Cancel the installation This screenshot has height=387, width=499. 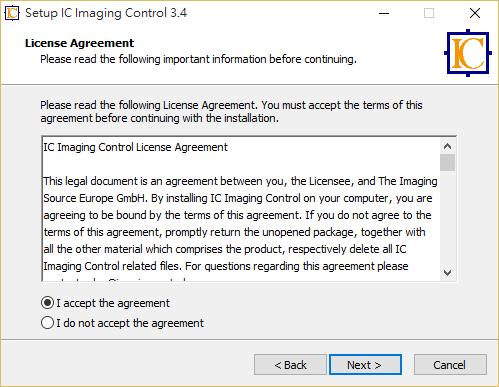click(450, 365)
